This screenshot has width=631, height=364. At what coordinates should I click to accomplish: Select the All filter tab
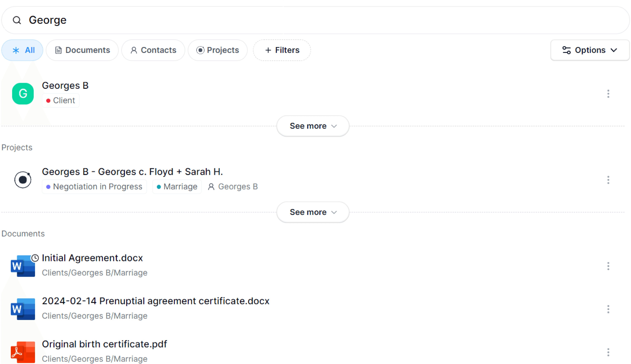(x=23, y=50)
